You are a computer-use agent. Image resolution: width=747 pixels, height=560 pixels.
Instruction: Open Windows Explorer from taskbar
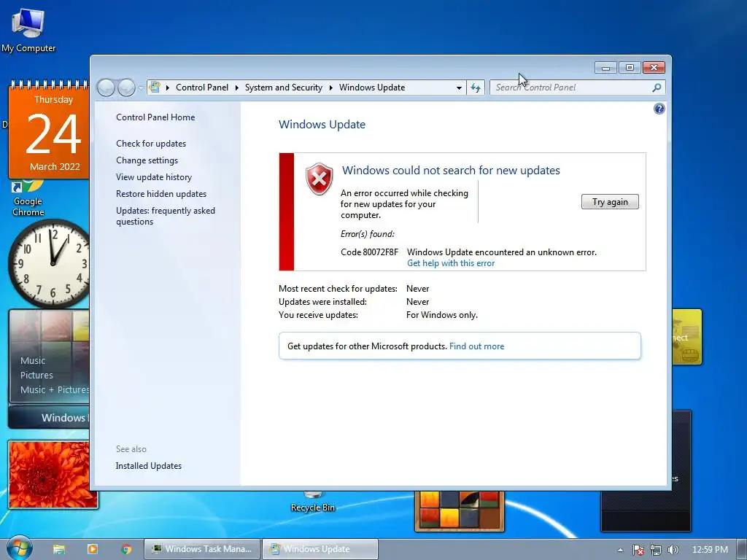(59, 550)
